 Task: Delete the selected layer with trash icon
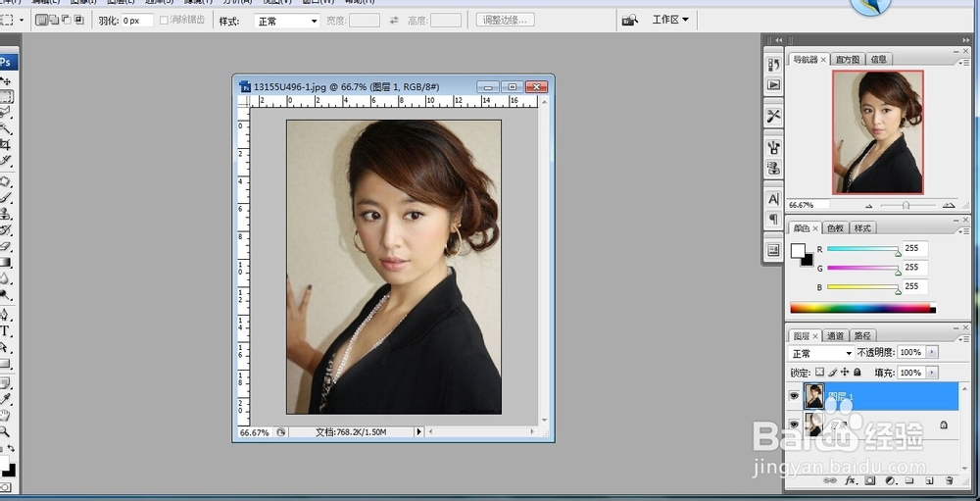pos(950,480)
